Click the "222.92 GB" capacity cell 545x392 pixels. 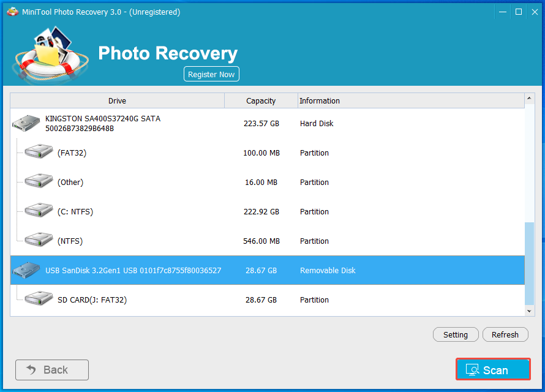pyautogui.click(x=261, y=212)
